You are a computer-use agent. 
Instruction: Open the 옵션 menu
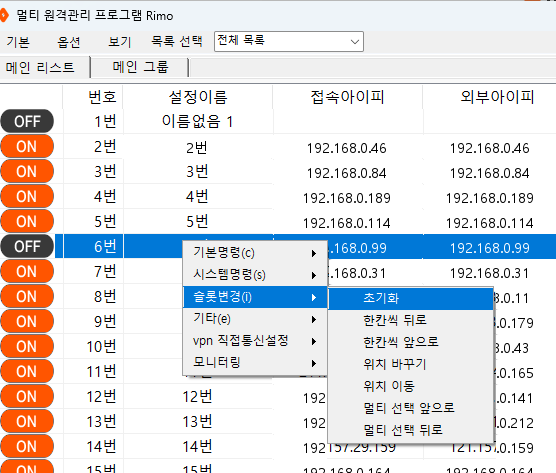point(69,42)
